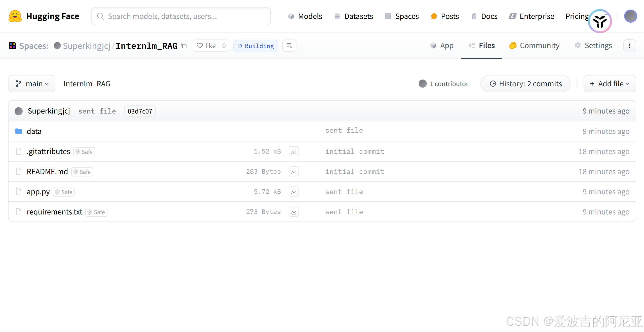This screenshot has width=644, height=332.
Task: Download the app.py file
Action: [x=294, y=192]
